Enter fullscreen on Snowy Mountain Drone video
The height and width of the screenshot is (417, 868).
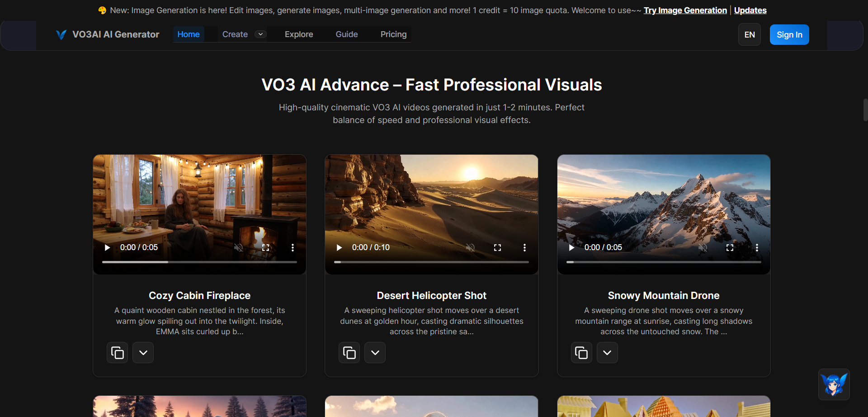tap(730, 247)
